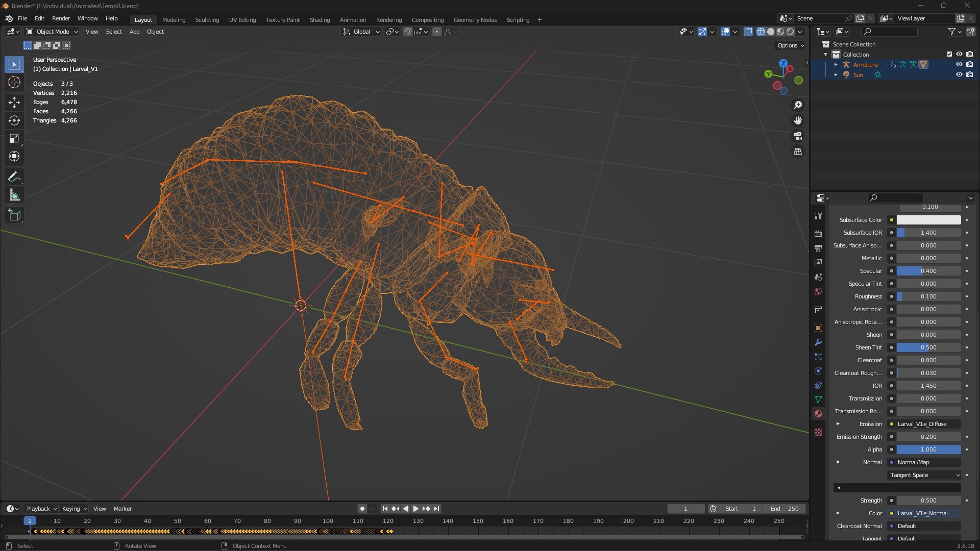
Task: Open the Edit menu
Action: pos(39,18)
